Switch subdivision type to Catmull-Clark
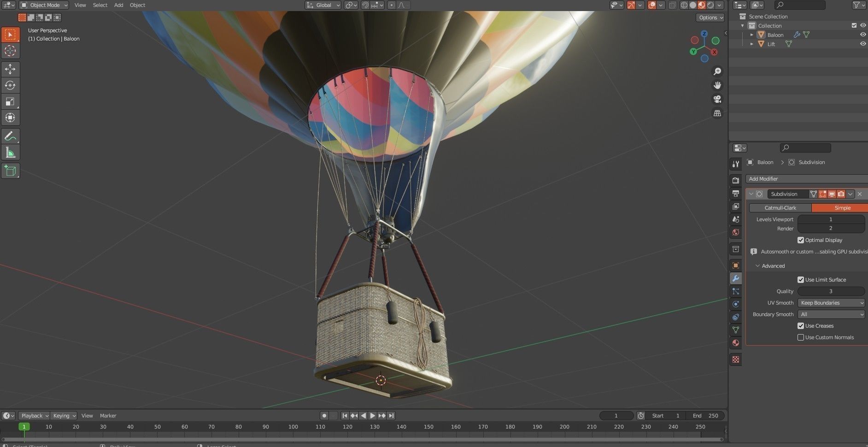Screen dimensions: 868x447 click(780, 208)
